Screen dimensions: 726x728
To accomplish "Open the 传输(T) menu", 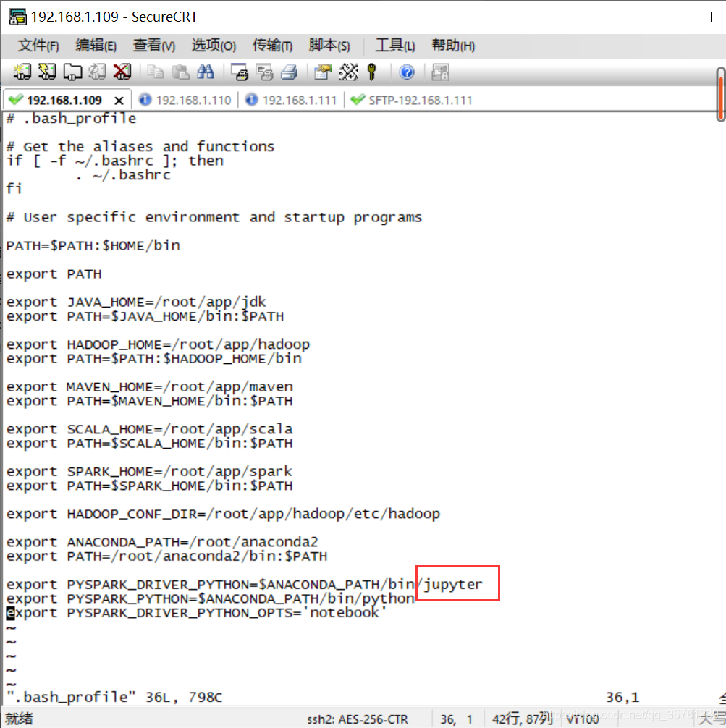I will click(x=272, y=45).
